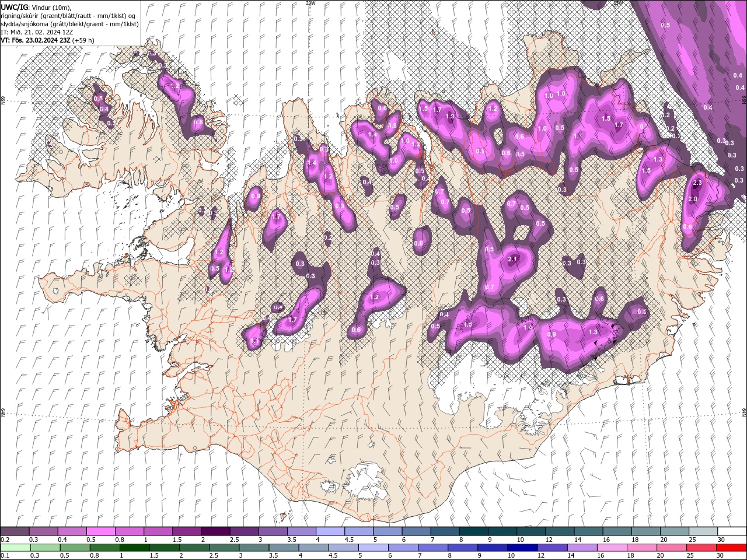
Task: Click the 4.5 label on the snow scale
Action: [x=349, y=540]
